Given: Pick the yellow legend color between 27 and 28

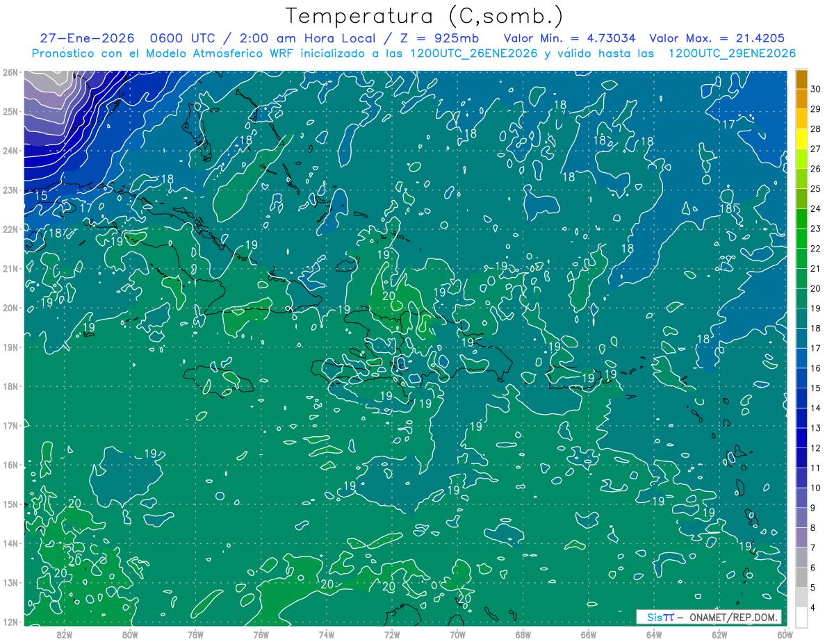Looking at the screenshot, I should 801,139.
